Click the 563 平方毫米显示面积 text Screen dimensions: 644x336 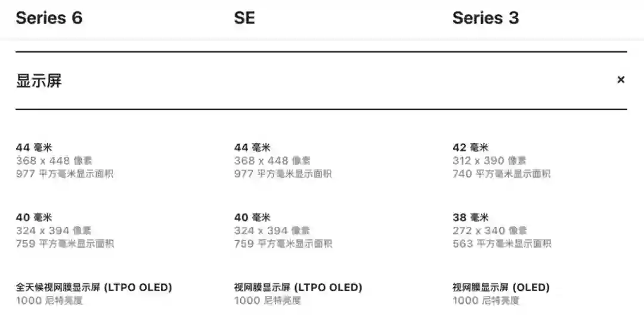click(501, 243)
